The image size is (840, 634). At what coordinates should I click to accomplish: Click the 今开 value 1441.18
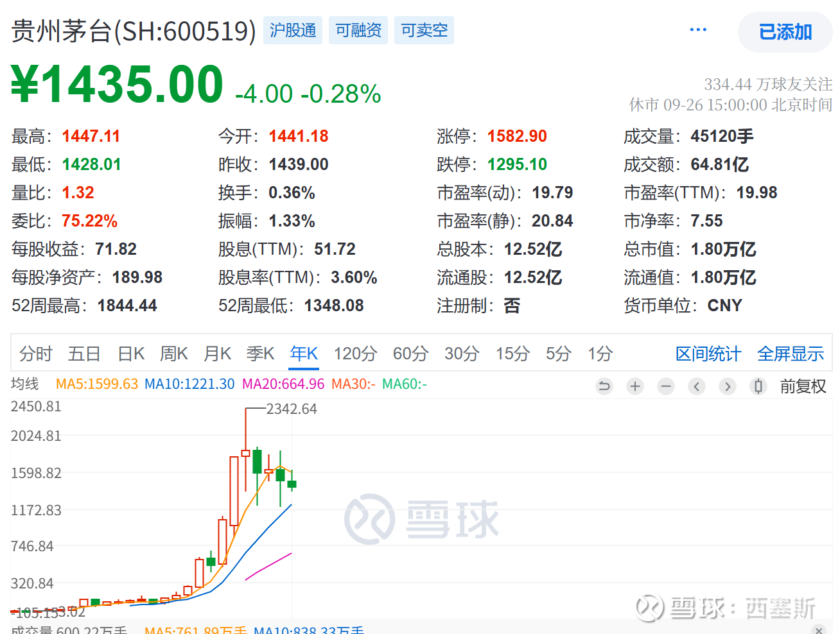coord(299,136)
